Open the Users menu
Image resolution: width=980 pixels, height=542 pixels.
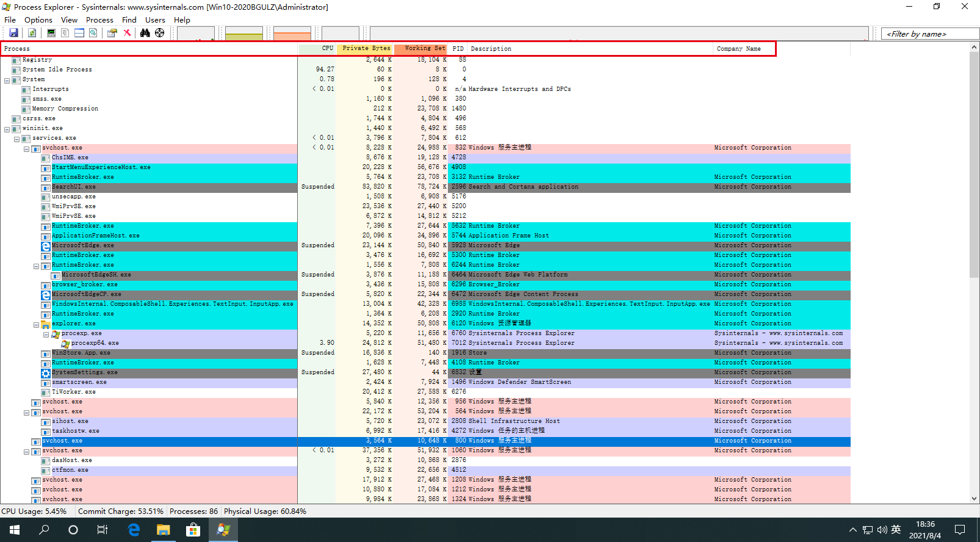point(155,20)
